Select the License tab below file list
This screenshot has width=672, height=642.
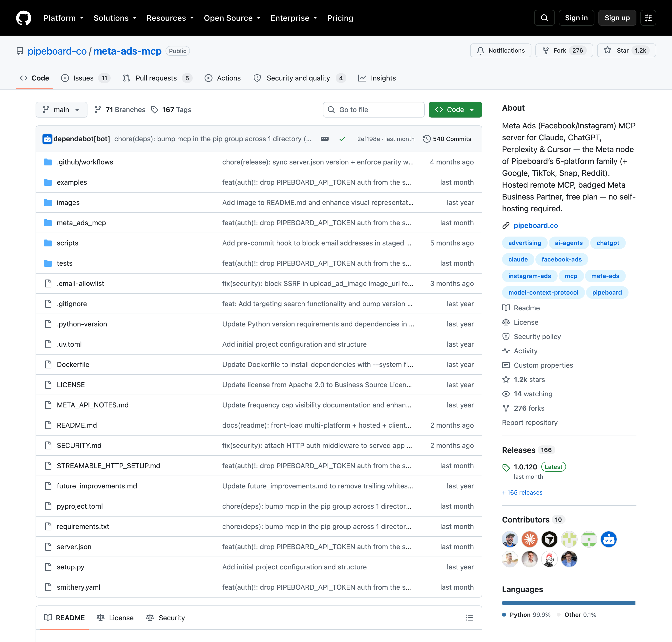[115, 618]
